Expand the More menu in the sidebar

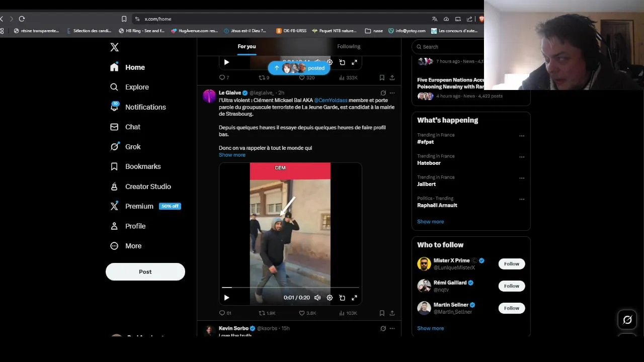coord(126,246)
